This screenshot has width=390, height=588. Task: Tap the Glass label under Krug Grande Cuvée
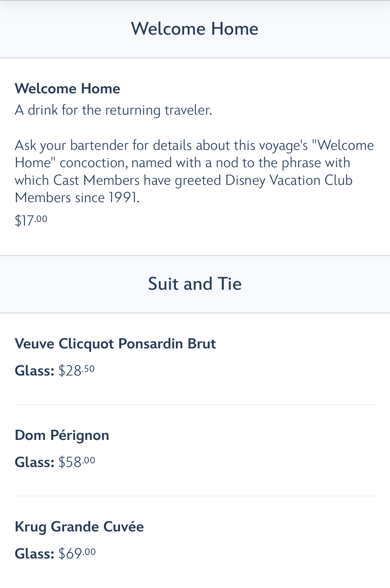34,554
